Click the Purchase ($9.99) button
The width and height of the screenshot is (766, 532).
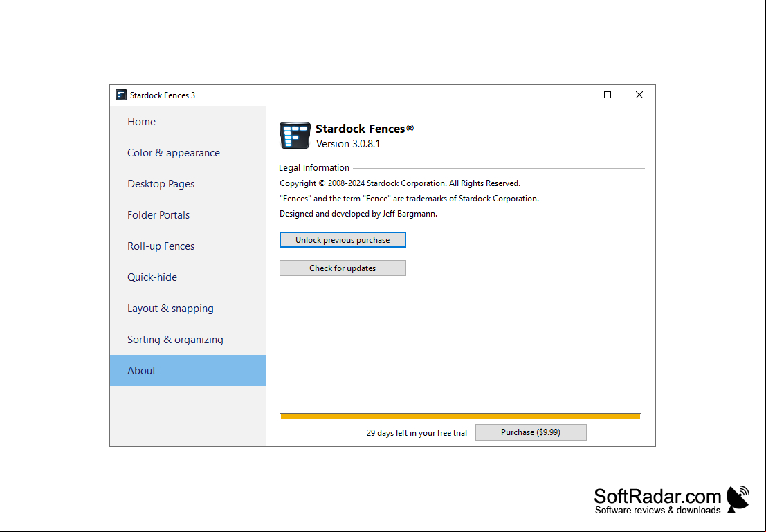click(531, 432)
